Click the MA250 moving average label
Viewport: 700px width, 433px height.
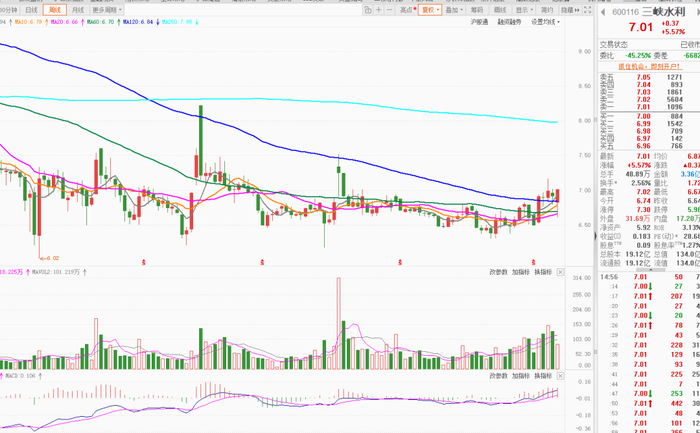(x=178, y=22)
